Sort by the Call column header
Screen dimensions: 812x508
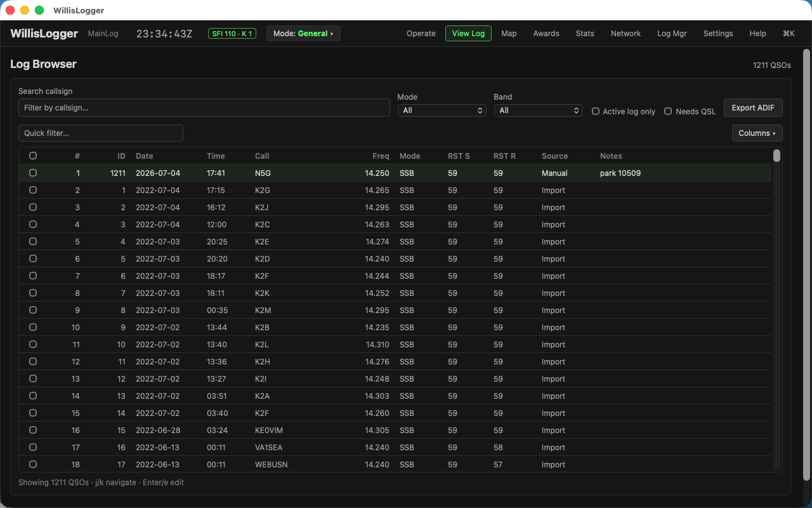[262, 156]
